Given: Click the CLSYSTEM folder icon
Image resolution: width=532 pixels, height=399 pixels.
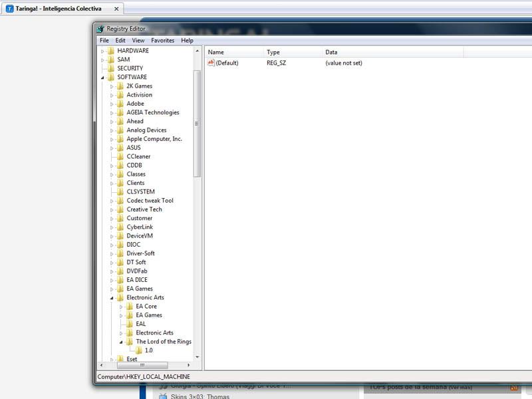Looking at the screenshot, I should pos(120,192).
